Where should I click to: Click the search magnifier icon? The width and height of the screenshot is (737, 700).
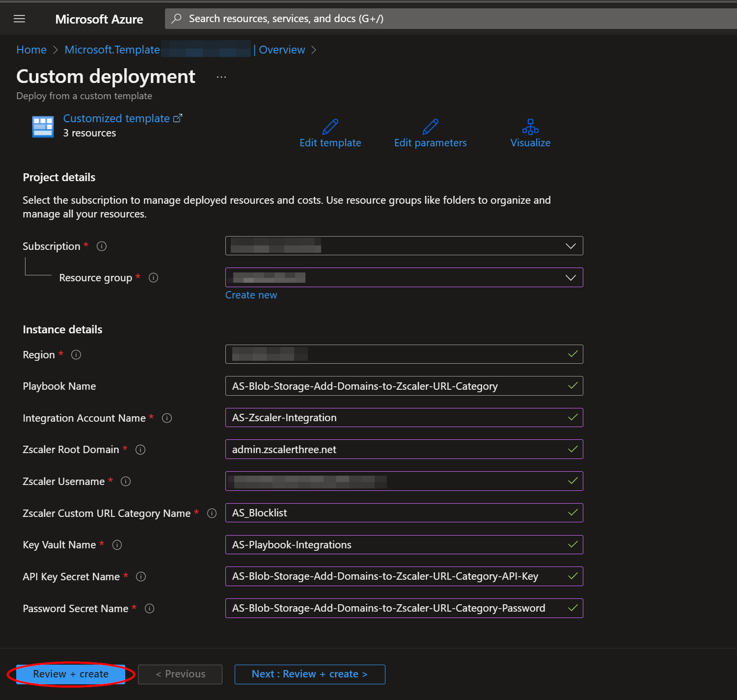[x=176, y=19]
